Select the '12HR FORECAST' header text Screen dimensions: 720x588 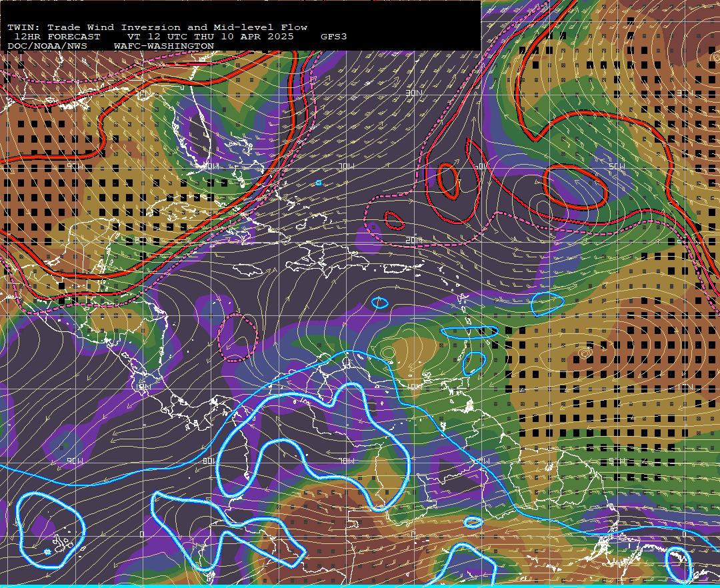[x=57, y=37]
